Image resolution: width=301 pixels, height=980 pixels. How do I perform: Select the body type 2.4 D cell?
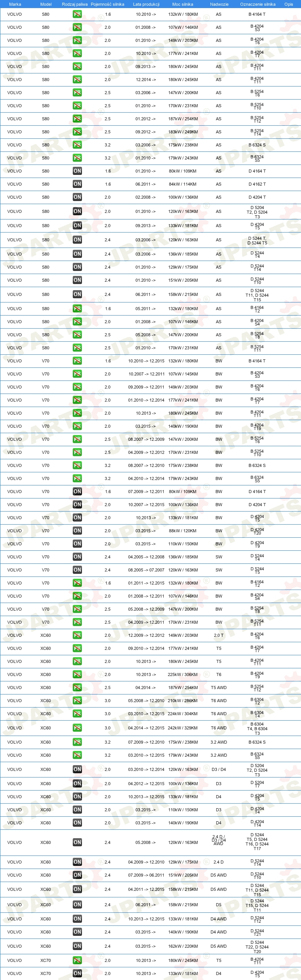click(x=219, y=862)
